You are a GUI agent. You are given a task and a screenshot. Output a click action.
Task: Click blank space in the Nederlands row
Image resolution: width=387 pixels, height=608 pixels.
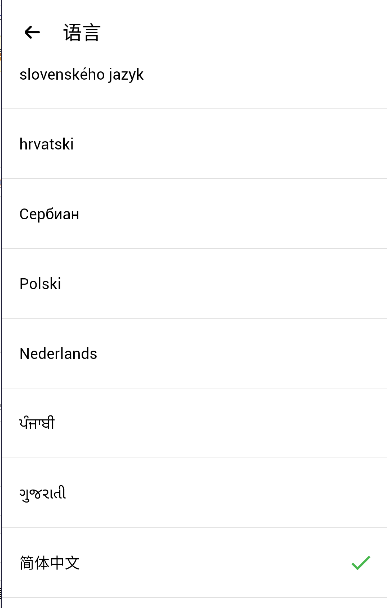coord(240,353)
